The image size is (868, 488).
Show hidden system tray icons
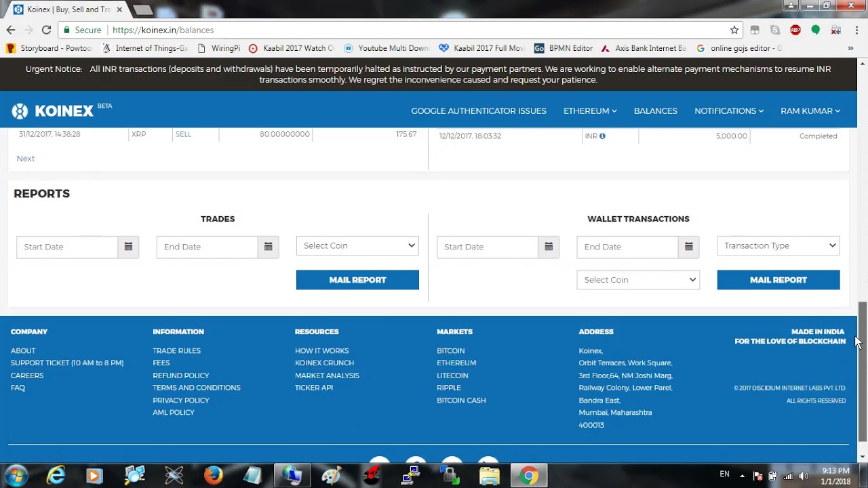point(742,476)
